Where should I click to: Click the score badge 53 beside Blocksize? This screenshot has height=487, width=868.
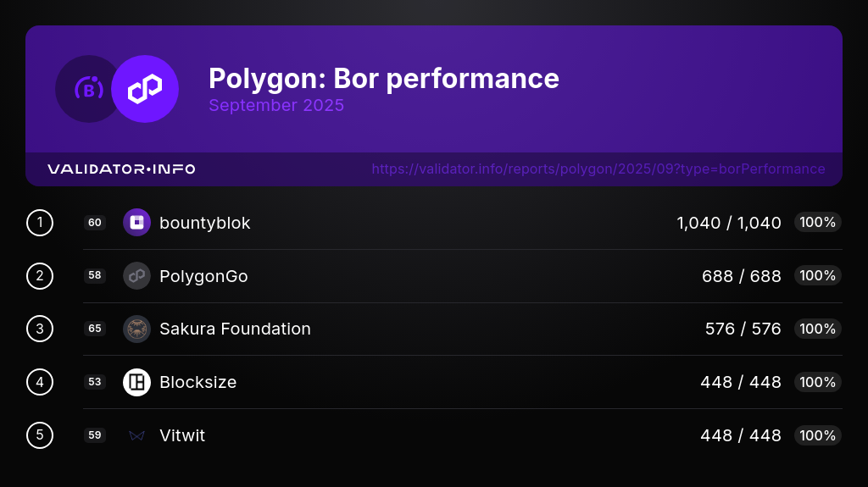click(95, 382)
